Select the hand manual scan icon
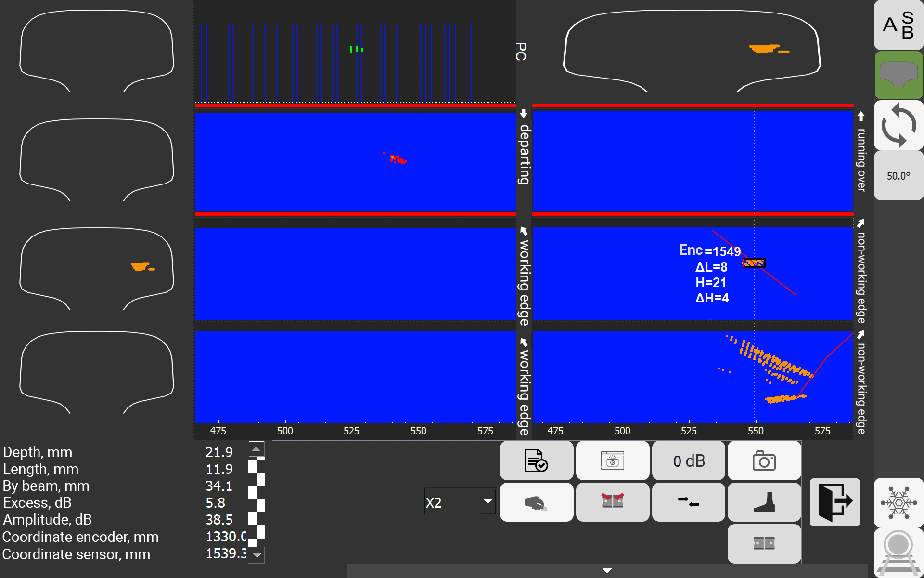This screenshot has height=578, width=924. click(x=536, y=502)
